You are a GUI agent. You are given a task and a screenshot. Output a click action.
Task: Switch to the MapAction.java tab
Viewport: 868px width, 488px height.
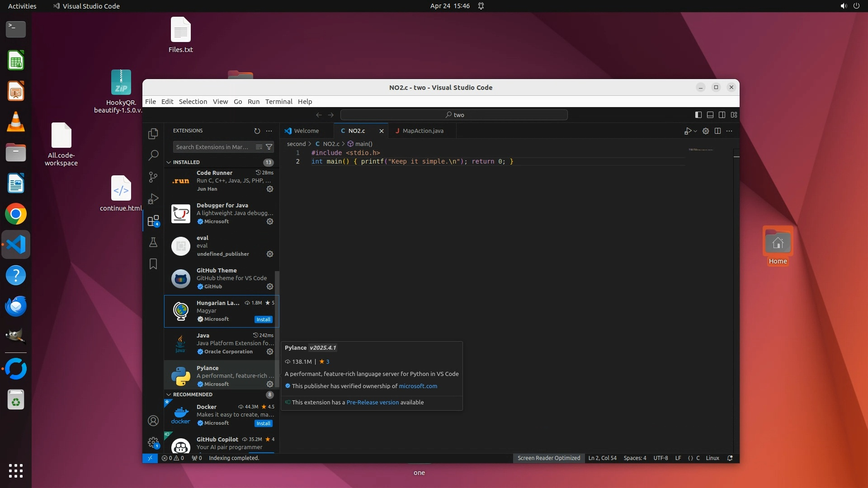click(423, 131)
